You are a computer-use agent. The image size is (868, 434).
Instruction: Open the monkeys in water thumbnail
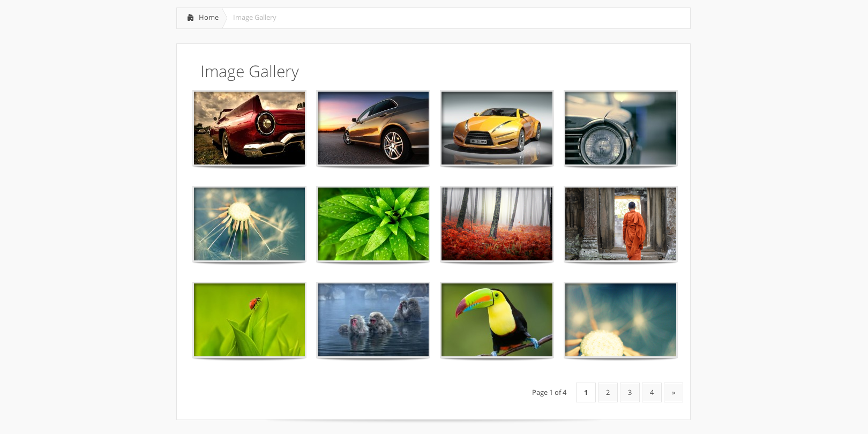373,320
